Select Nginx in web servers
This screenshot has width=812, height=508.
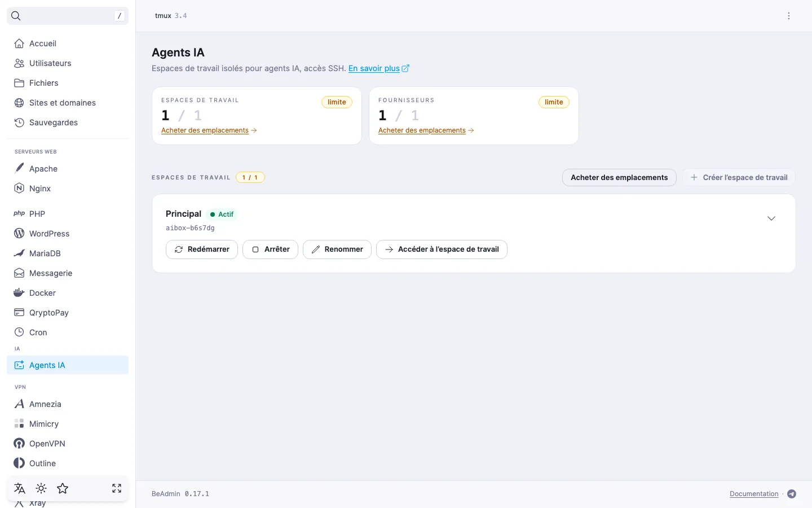68,189
